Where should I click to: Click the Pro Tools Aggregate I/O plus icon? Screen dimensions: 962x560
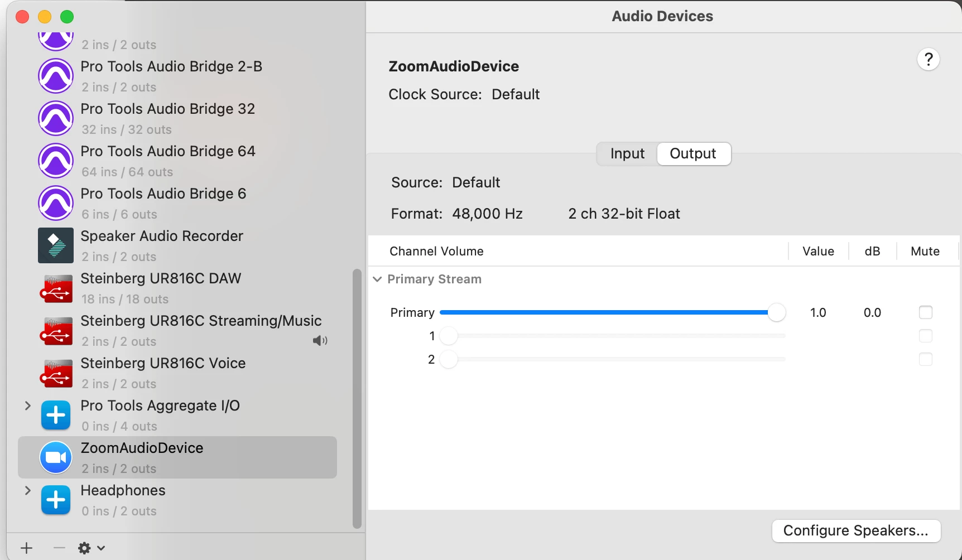pyautogui.click(x=56, y=416)
